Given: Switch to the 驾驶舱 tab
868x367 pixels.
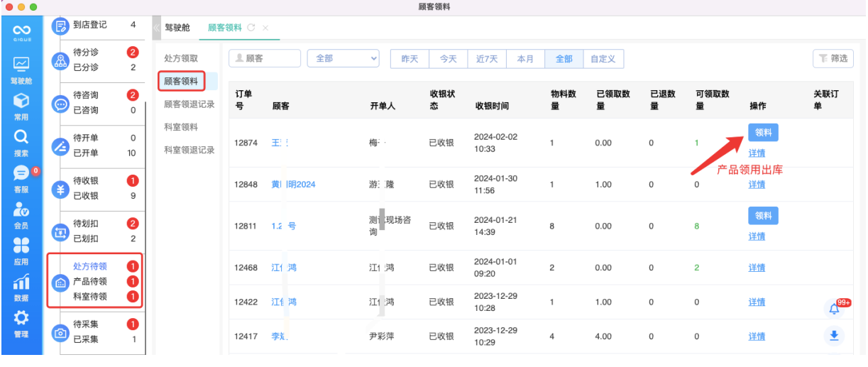Looking at the screenshot, I should pos(177,28).
